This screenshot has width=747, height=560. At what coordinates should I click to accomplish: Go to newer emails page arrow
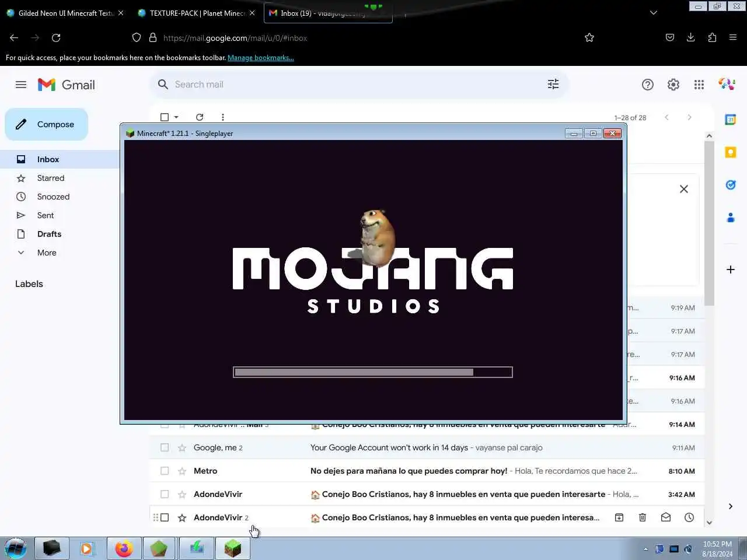tap(666, 117)
